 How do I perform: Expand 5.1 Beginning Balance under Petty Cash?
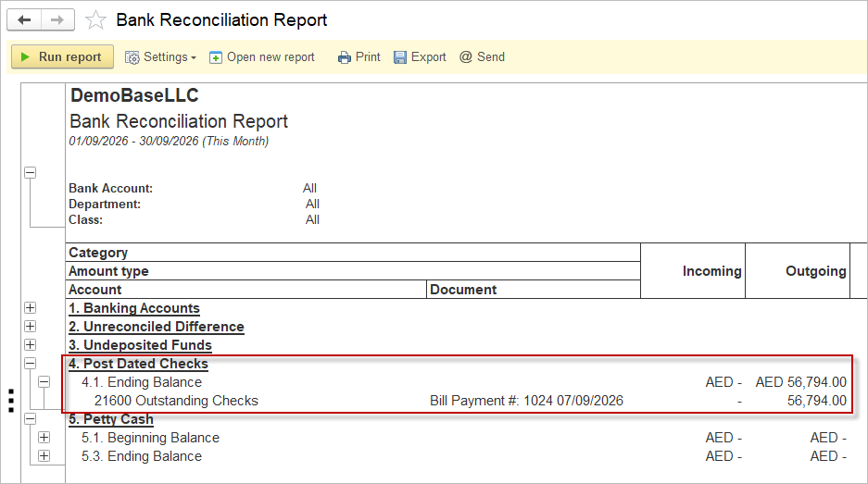tap(44, 438)
